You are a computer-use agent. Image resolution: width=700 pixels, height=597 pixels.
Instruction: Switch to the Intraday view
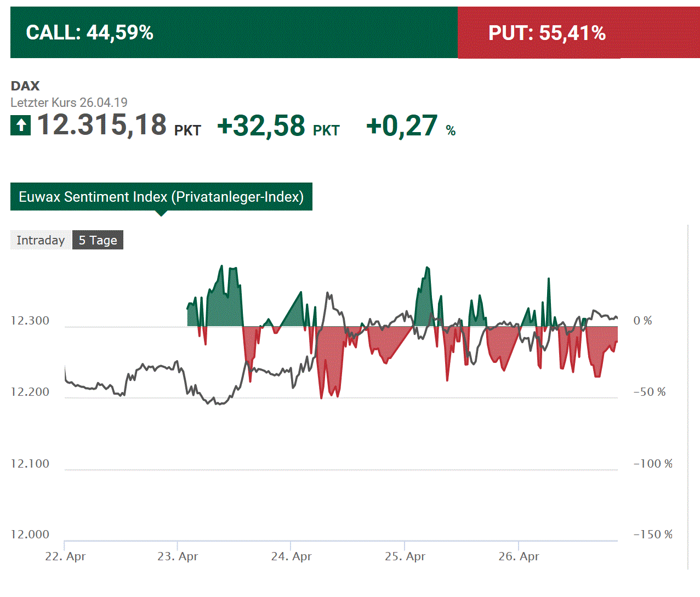tap(41, 240)
